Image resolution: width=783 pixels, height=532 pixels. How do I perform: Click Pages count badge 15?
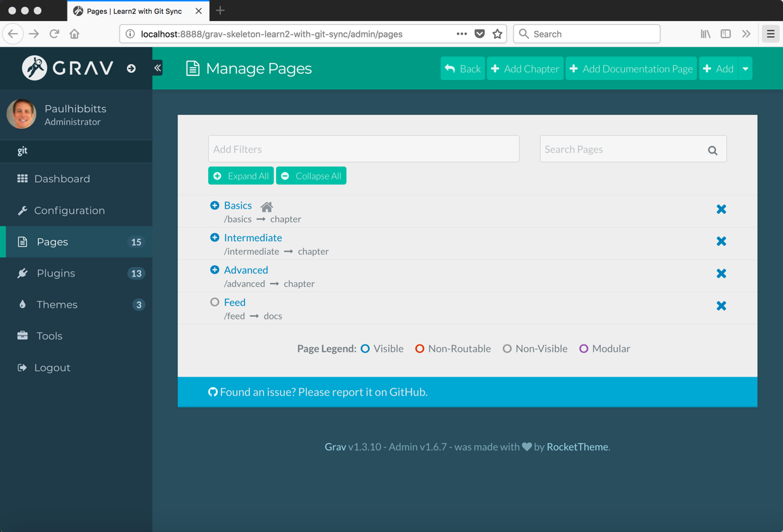pos(136,242)
